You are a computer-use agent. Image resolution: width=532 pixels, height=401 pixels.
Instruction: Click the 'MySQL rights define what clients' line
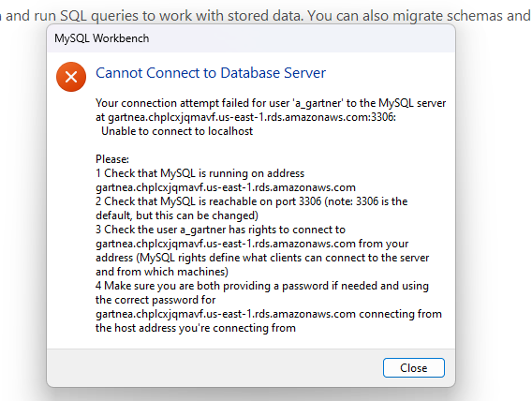(262, 258)
